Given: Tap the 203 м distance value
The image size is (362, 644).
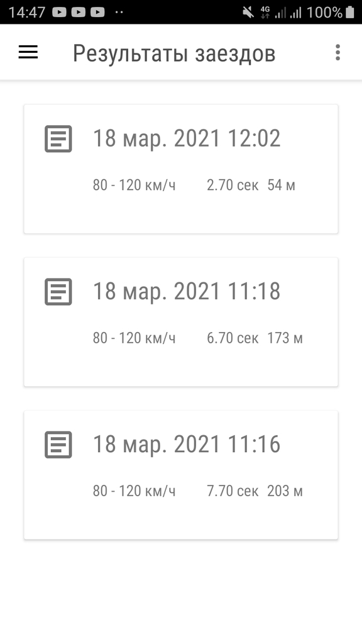Looking at the screenshot, I should click(285, 491).
